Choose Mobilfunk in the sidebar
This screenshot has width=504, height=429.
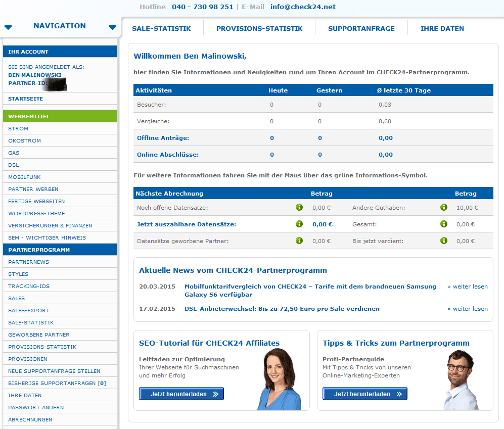point(60,177)
